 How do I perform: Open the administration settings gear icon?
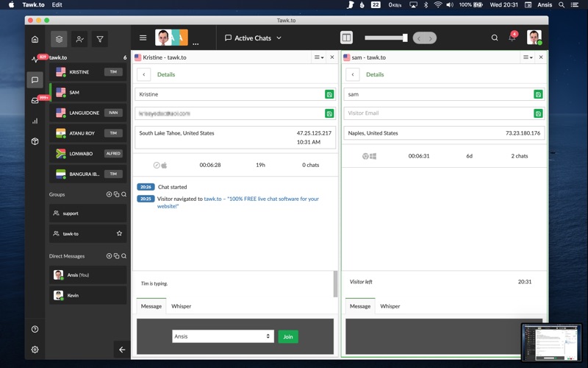pos(35,350)
